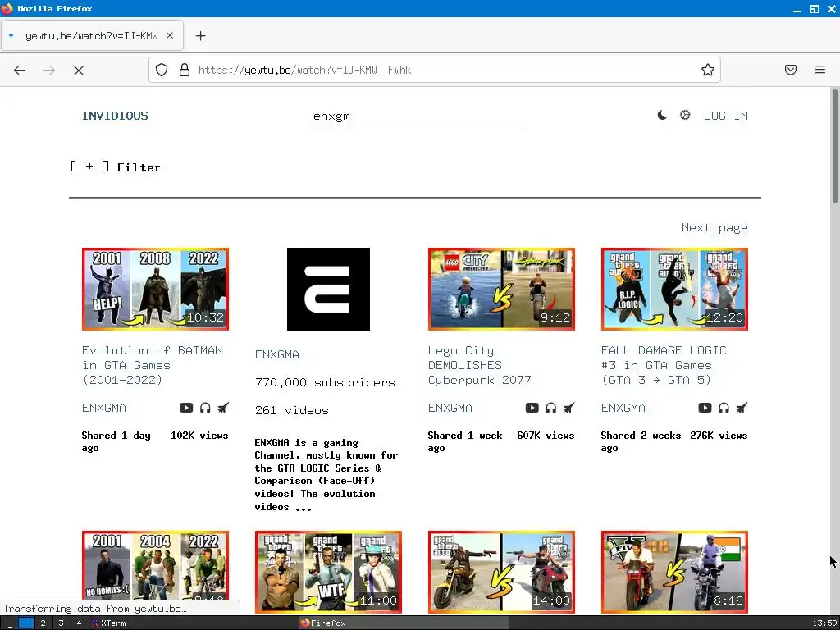This screenshot has height=630, width=840.
Task: Expand the Filter options section
Action: tap(115, 167)
